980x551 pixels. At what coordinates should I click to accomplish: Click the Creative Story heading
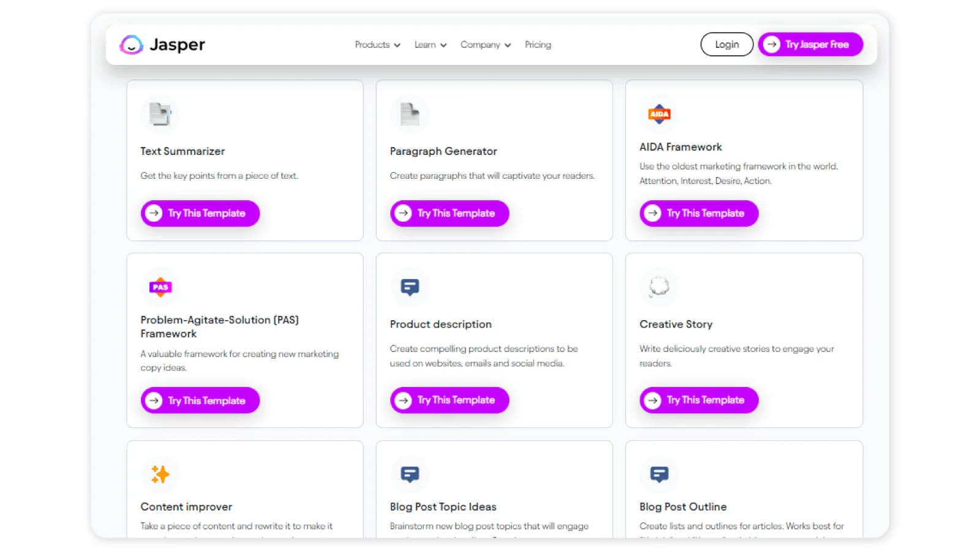tap(676, 324)
